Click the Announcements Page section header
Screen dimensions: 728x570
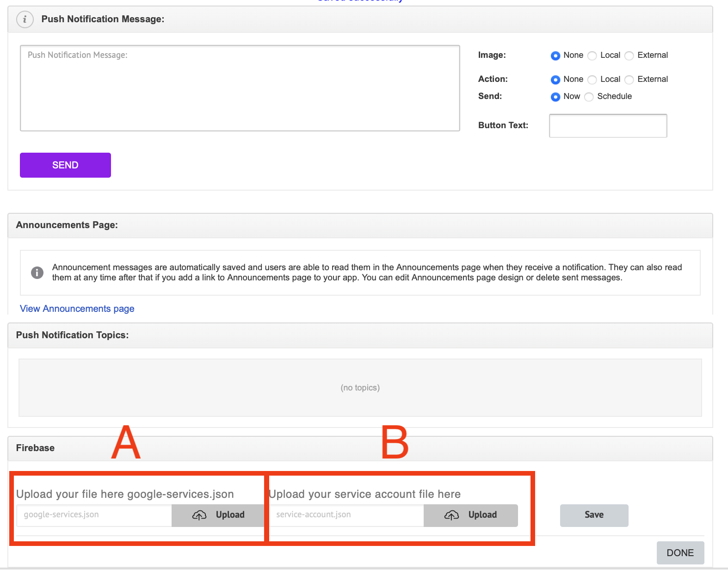[x=360, y=225]
